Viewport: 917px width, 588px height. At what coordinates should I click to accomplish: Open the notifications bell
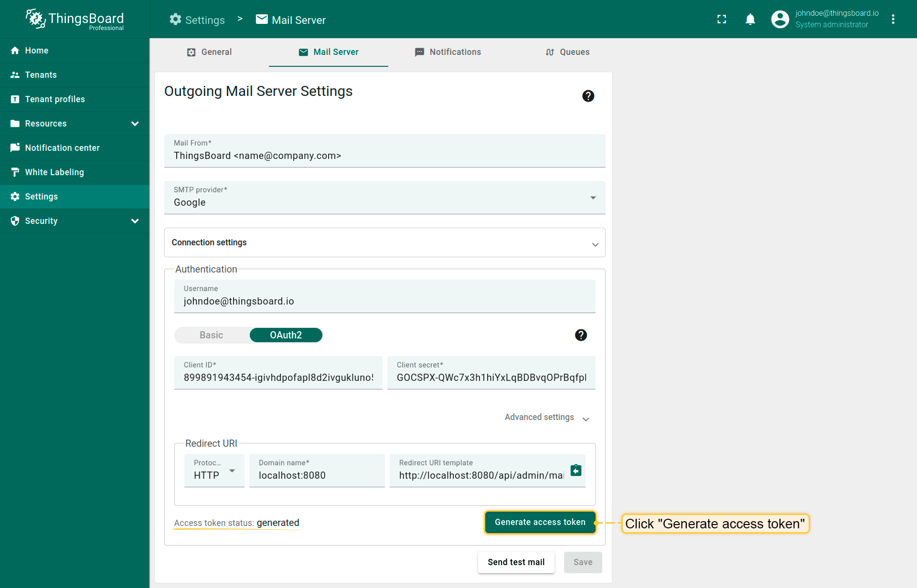[x=750, y=19]
